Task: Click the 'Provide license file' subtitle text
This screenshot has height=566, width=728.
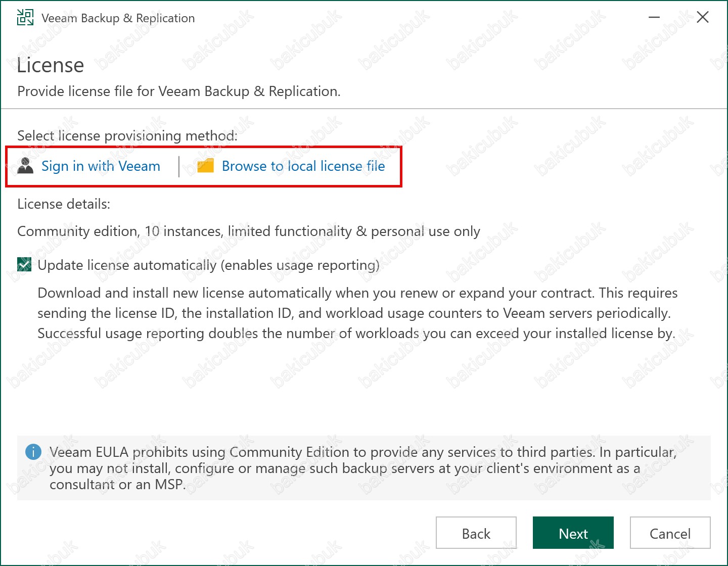Action: (x=179, y=91)
